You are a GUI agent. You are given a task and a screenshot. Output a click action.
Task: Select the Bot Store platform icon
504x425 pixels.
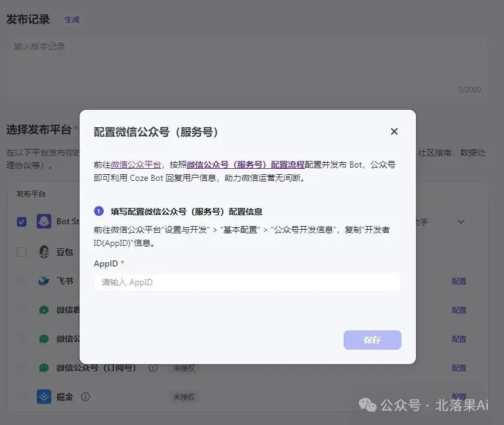coord(43,221)
